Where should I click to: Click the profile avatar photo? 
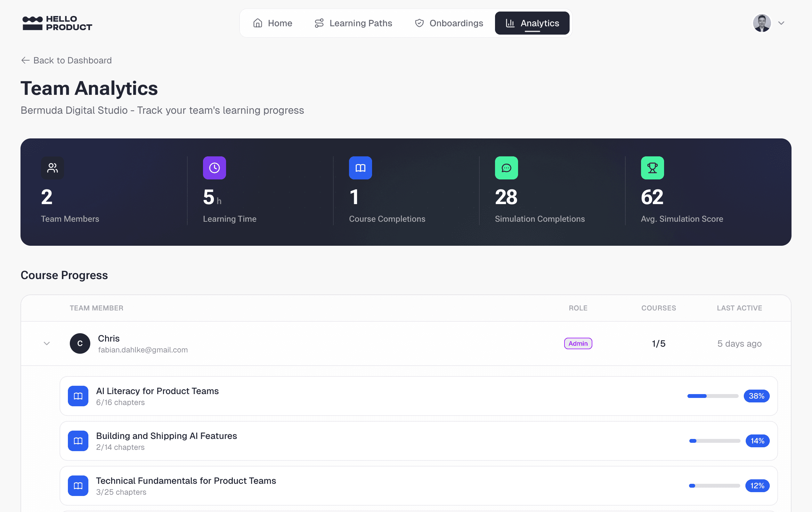tap(762, 23)
